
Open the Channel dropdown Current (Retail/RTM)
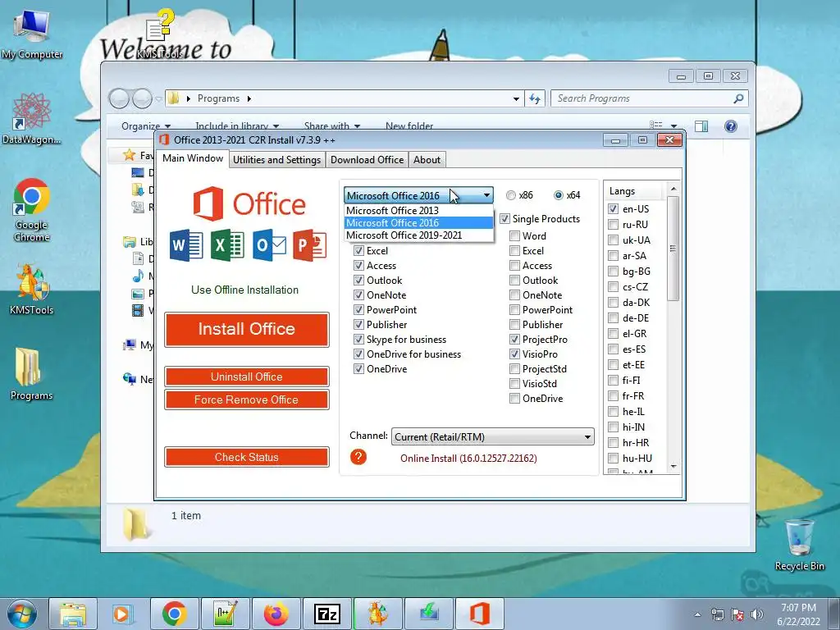pyautogui.click(x=493, y=436)
